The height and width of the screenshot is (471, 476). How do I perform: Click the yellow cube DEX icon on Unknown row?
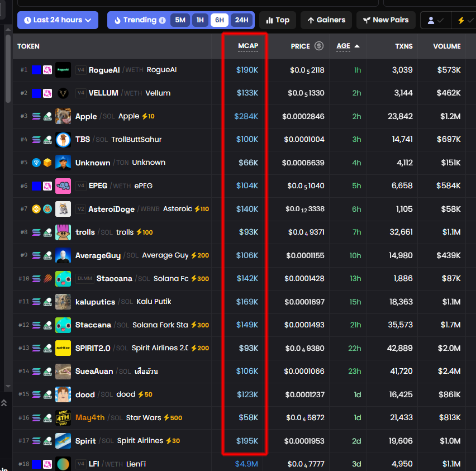pyautogui.click(x=47, y=163)
